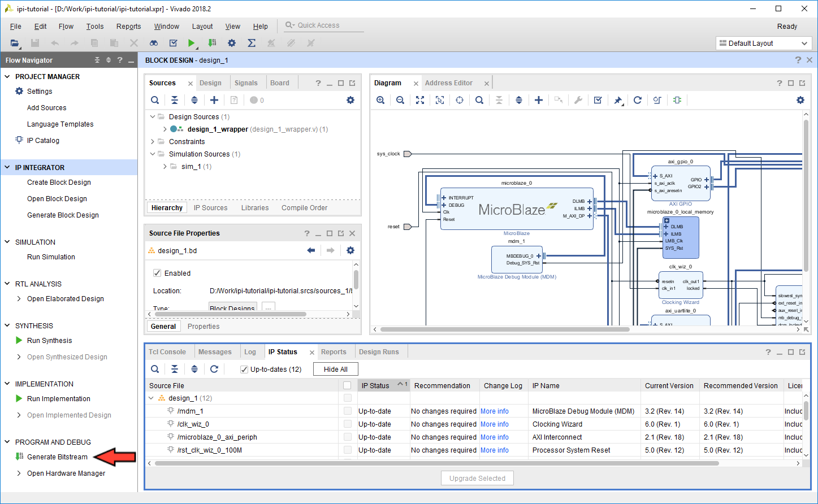Click the back arrow in Source File Properties
The image size is (818, 504).
pos(311,250)
